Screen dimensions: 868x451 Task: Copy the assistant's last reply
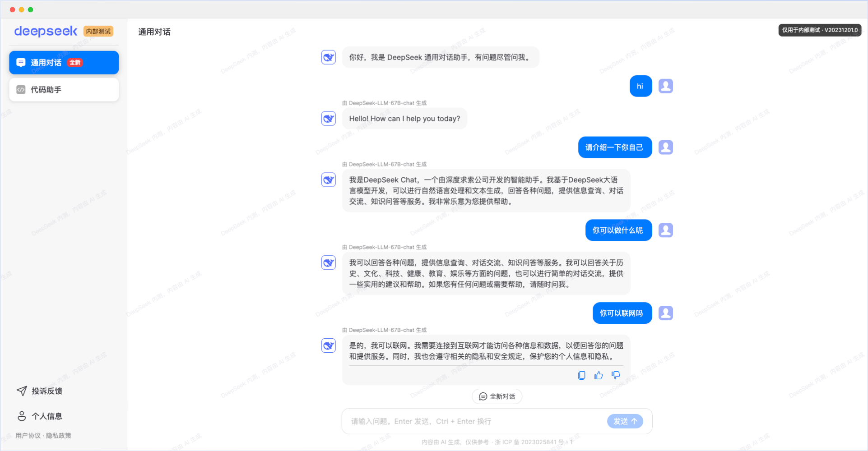tap(582, 375)
